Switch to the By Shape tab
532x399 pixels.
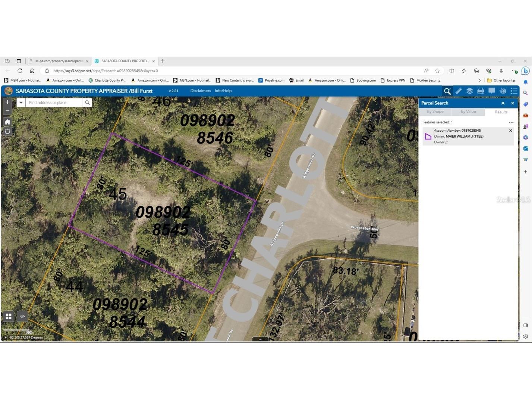coord(435,111)
